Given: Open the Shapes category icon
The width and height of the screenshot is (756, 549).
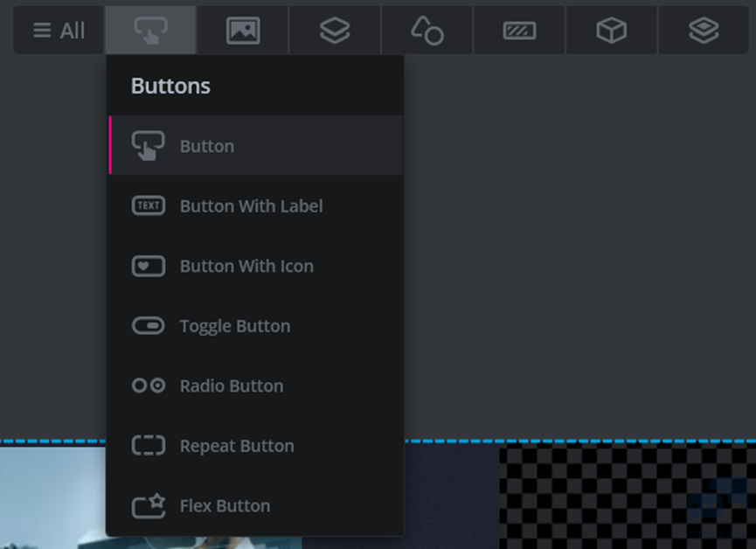Looking at the screenshot, I should tap(427, 31).
